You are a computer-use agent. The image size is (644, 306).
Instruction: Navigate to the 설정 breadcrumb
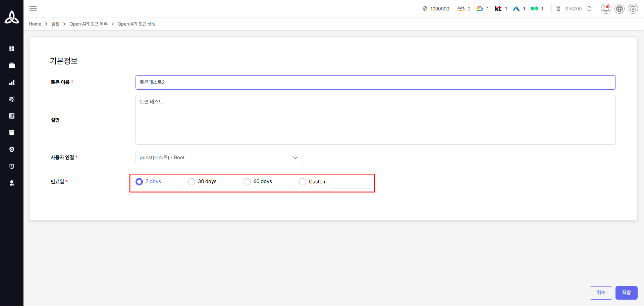coord(55,24)
